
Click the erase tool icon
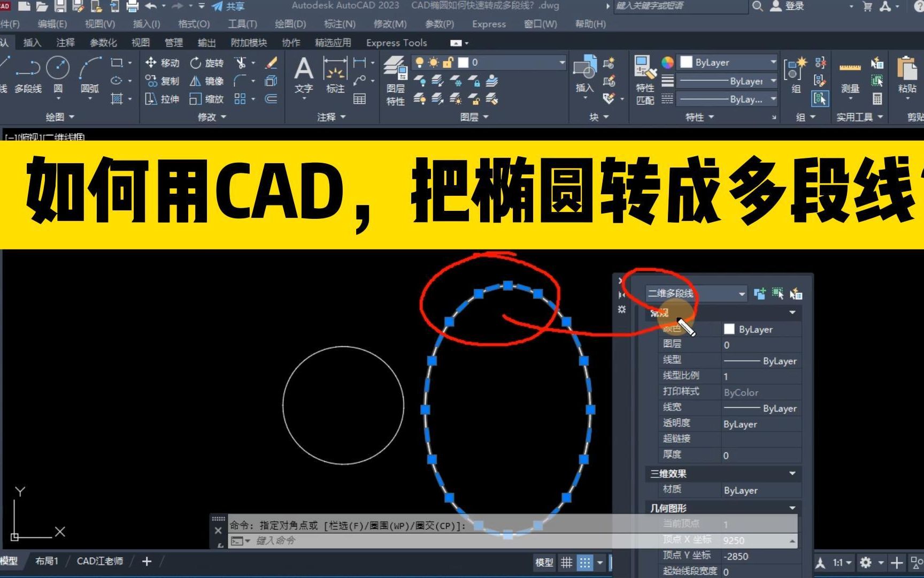[272, 63]
